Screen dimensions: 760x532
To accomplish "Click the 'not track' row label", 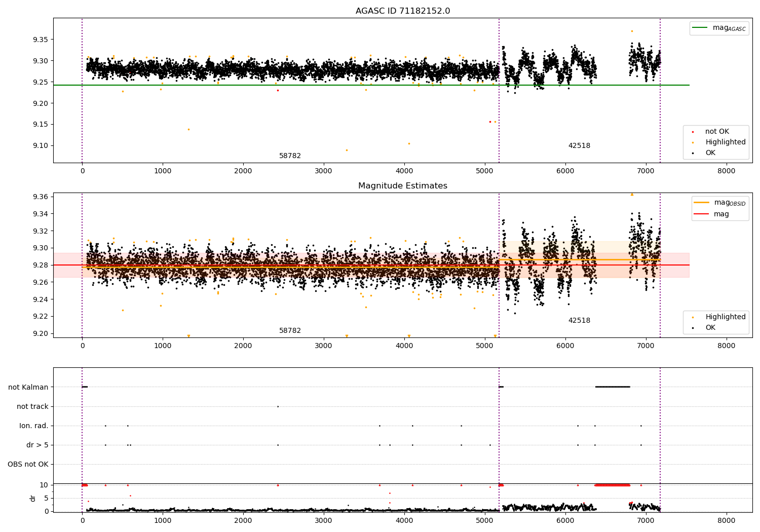I will click(x=32, y=406).
